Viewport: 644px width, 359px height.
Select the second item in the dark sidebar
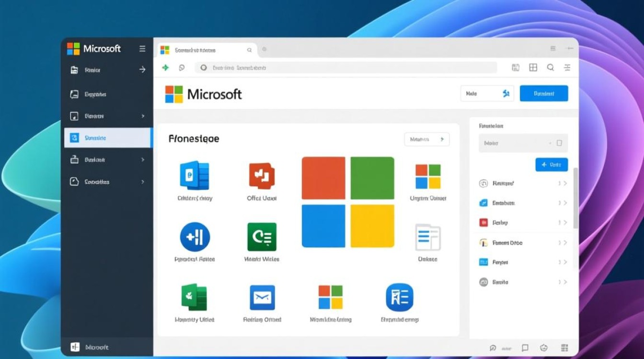pos(107,94)
